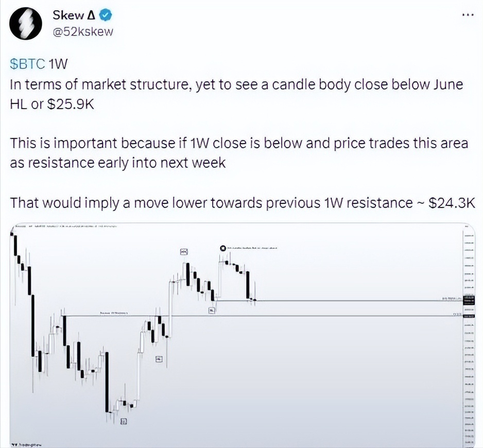Click the text annotation beside the black circle marker
Image resolution: width=483 pixels, height=448 pixels.
[252, 248]
